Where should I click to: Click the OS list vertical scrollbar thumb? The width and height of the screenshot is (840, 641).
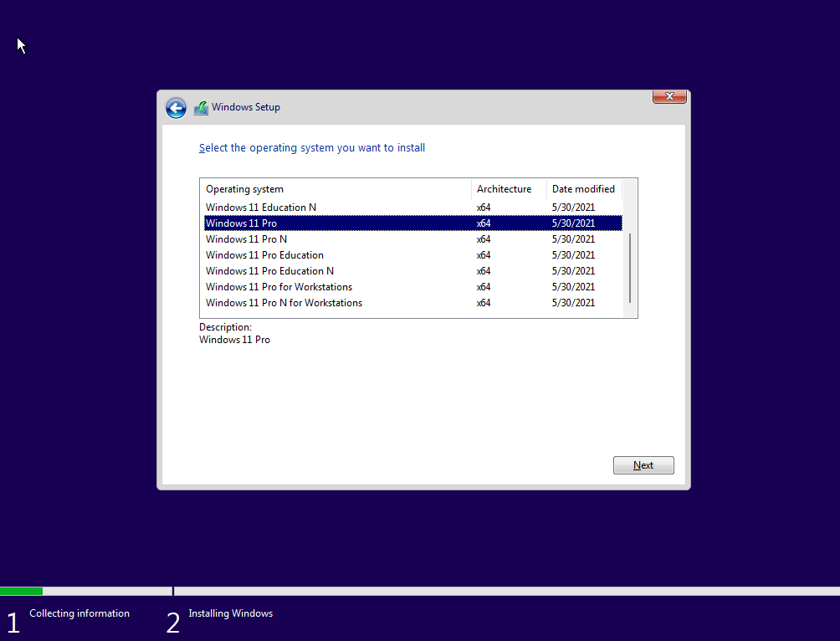tap(630, 268)
